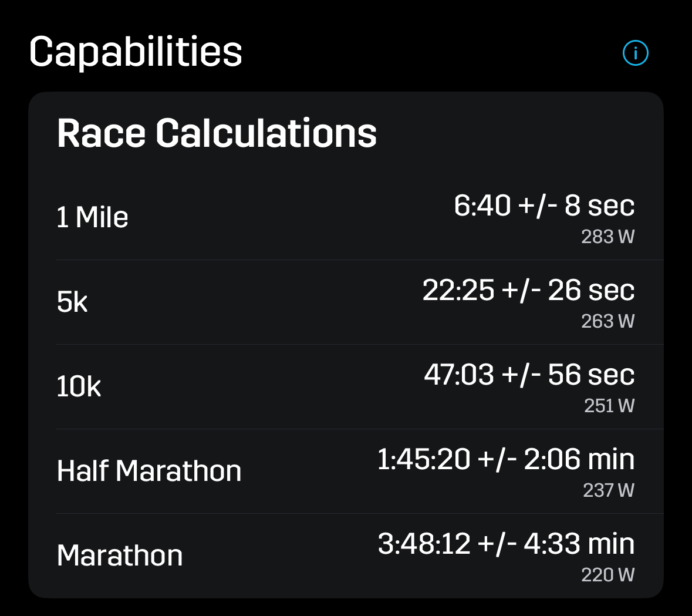Tap the divider above the Marathon row
The image size is (692, 616).
[x=359, y=513]
